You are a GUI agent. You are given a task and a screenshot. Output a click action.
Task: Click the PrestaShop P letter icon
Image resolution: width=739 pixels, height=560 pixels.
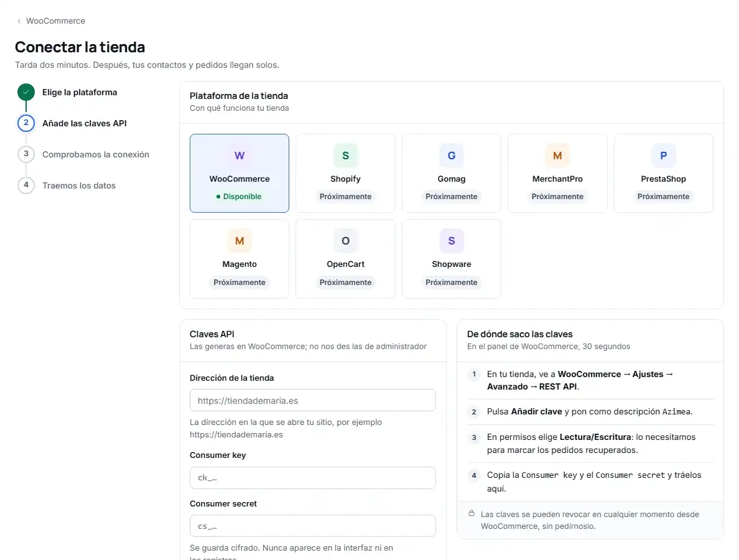664,156
